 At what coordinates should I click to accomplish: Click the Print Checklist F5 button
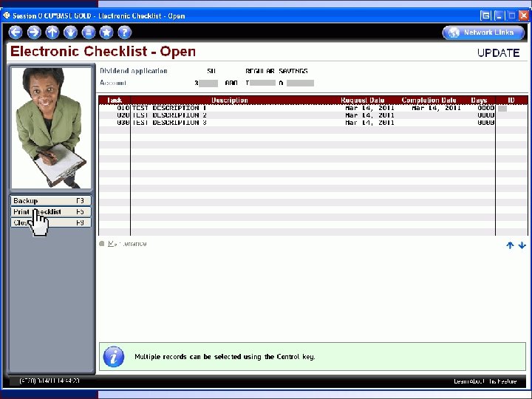50,212
